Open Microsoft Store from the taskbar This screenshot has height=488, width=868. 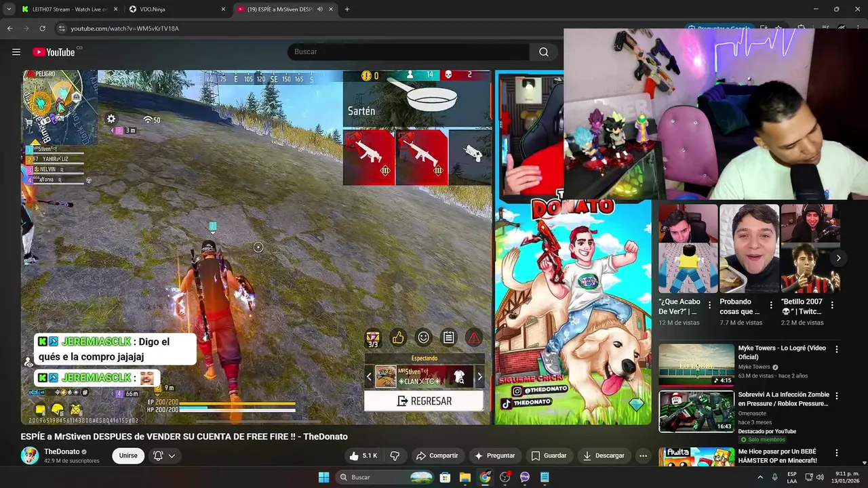point(445,477)
